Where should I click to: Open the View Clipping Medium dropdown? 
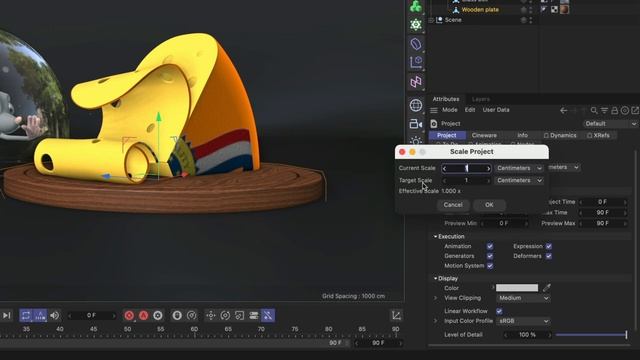click(523, 298)
